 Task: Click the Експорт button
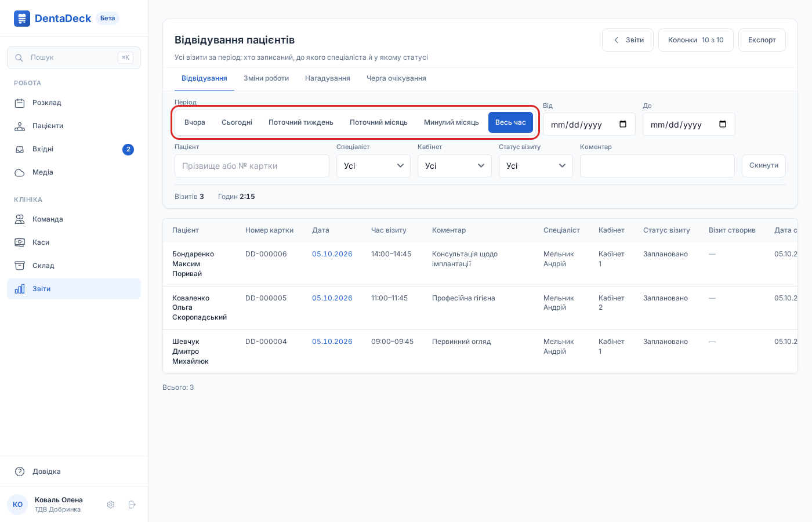[762, 40]
